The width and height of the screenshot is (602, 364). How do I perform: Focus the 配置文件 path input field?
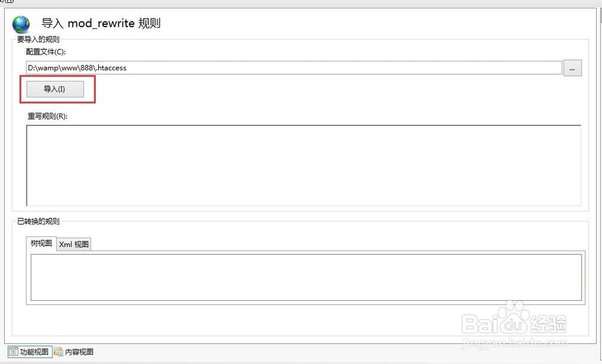(x=294, y=68)
